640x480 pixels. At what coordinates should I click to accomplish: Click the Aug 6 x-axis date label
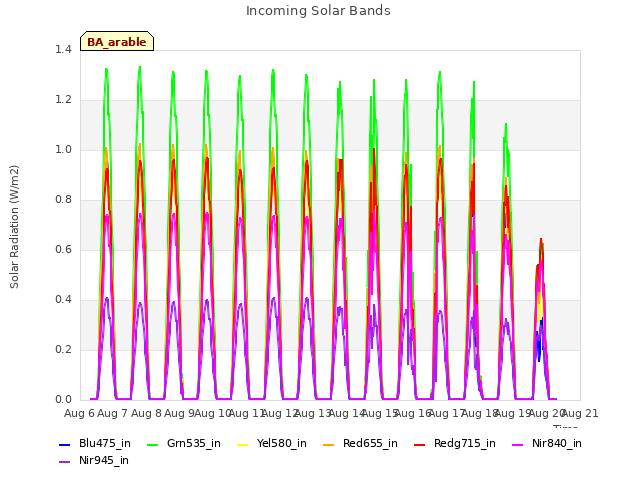(79, 413)
